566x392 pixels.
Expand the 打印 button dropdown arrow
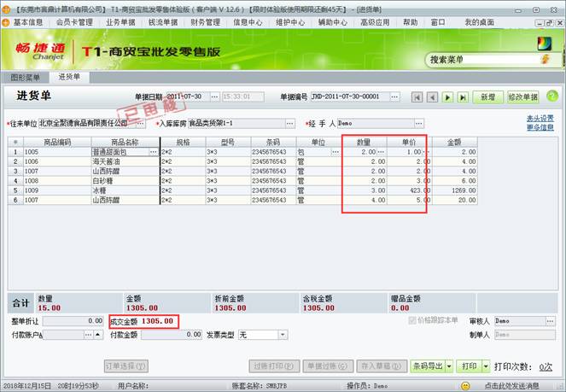[x=484, y=366]
